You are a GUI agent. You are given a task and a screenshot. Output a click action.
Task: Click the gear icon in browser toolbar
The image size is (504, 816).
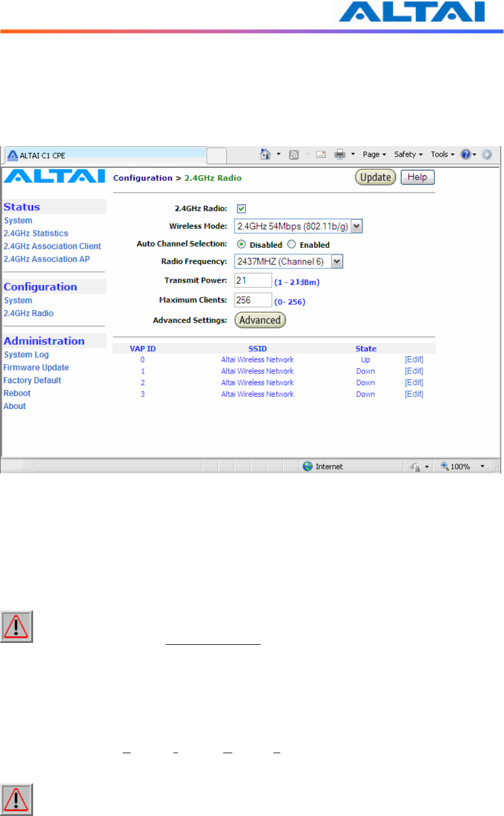[x=487, y=154]
